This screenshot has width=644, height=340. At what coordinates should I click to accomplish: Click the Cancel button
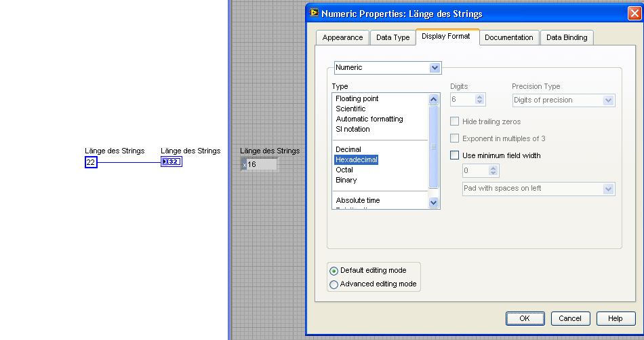[570, 318]
